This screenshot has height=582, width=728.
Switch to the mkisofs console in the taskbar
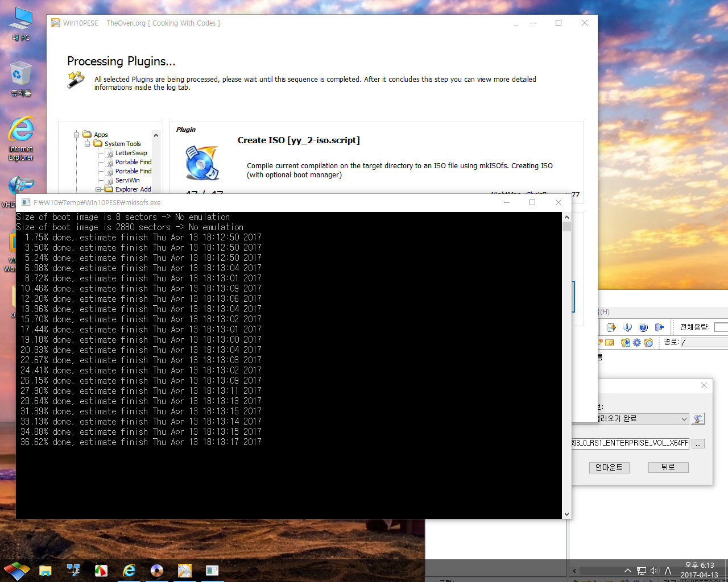tap(212, 571)
